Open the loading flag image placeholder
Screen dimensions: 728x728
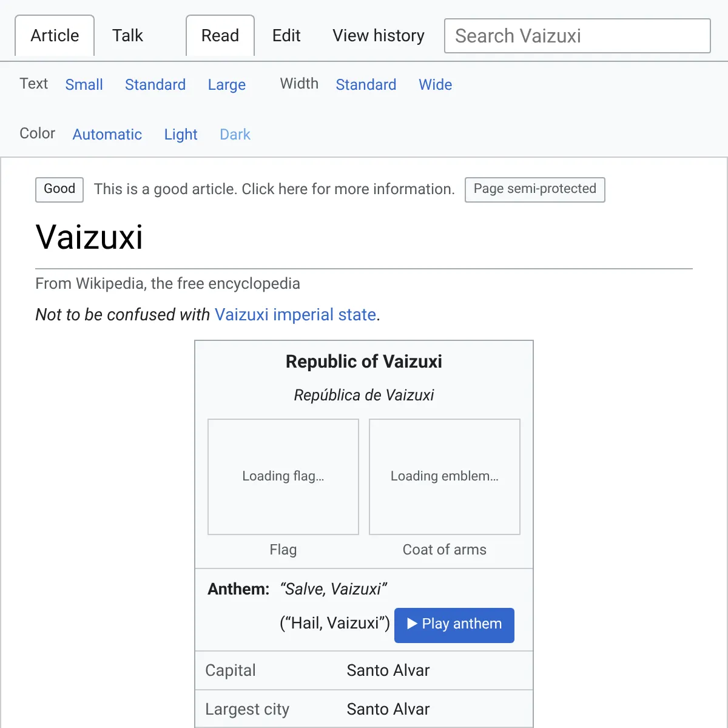pos(283,477)
